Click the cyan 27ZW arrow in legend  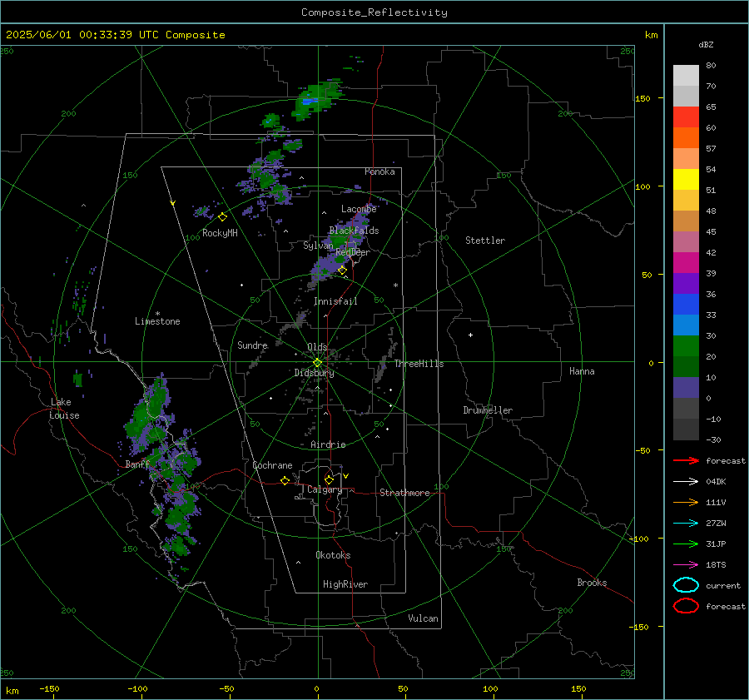686,524
